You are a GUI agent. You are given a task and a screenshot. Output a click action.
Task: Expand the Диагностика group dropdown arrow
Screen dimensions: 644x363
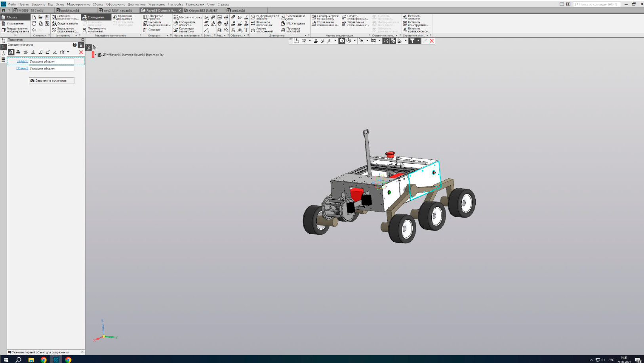point(305,35)
